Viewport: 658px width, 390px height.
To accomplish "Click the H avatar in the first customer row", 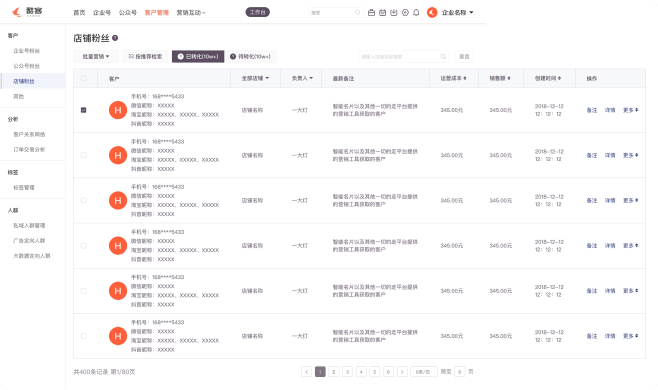I will [x=118, y=110].
